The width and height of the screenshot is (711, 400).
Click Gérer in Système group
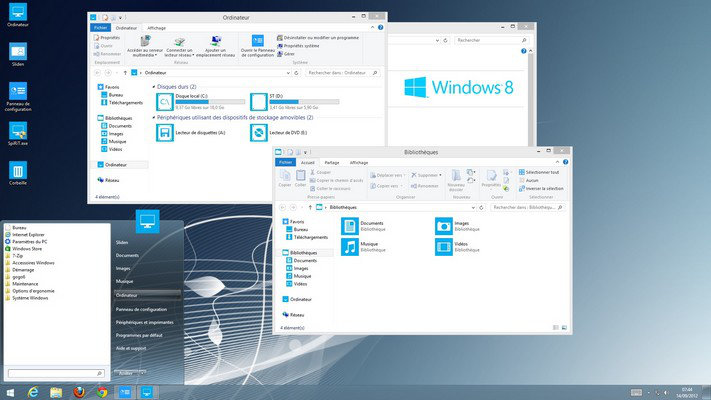pyautogui.click(x=286, y=54)
